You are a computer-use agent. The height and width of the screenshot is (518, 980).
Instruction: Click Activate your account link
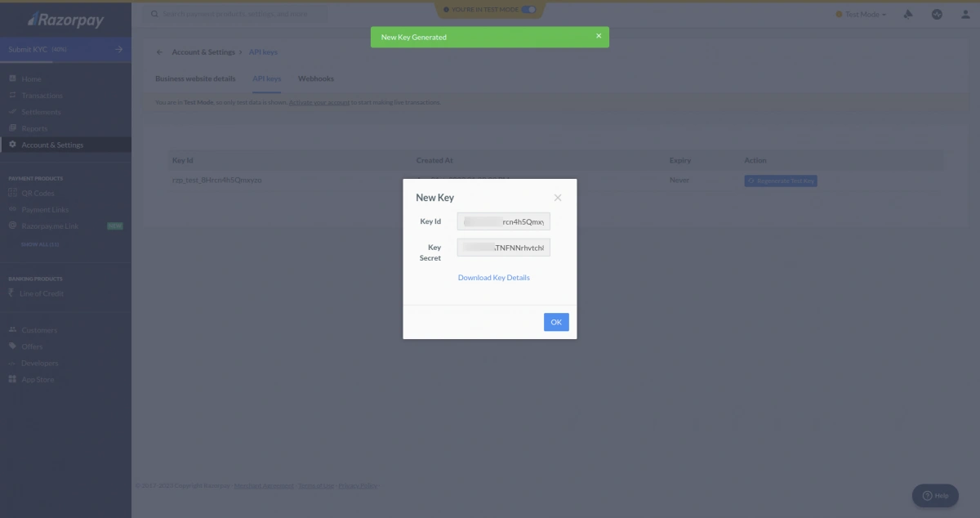[319, 103]
